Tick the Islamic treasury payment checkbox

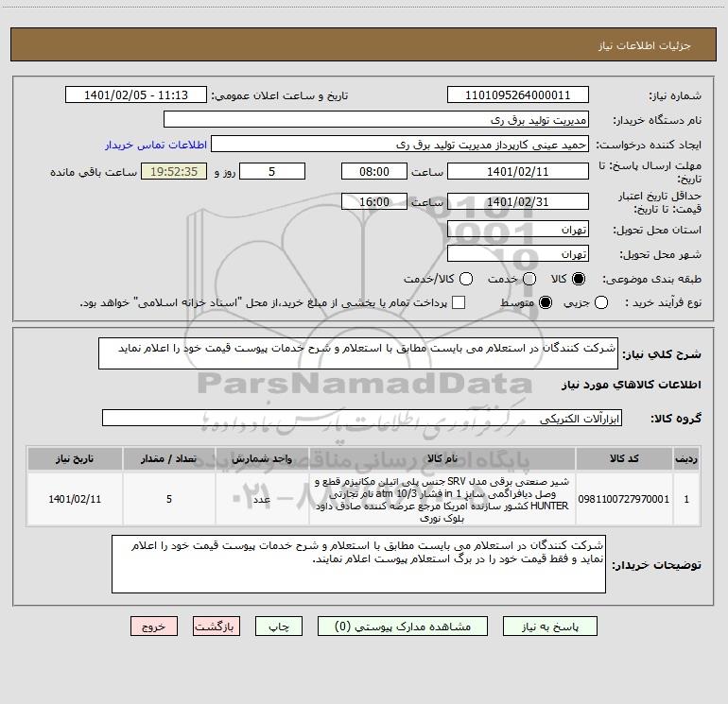click(x=459, y=302)
